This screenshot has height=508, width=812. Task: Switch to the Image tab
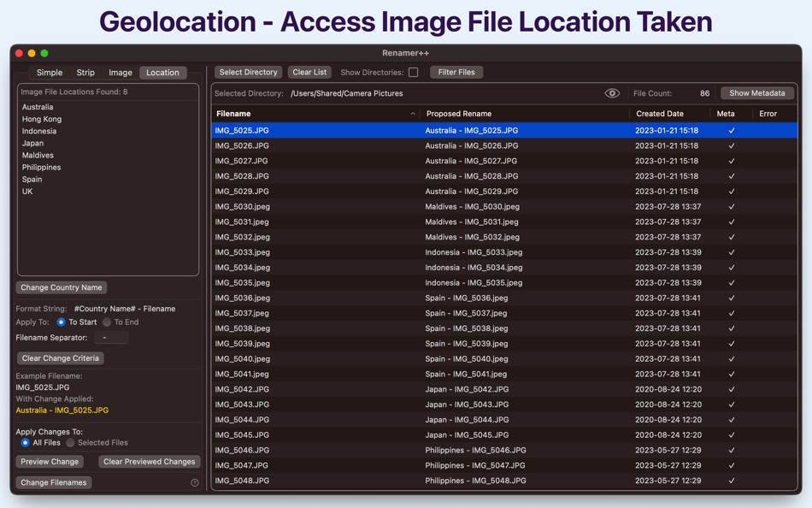point(121,73)
